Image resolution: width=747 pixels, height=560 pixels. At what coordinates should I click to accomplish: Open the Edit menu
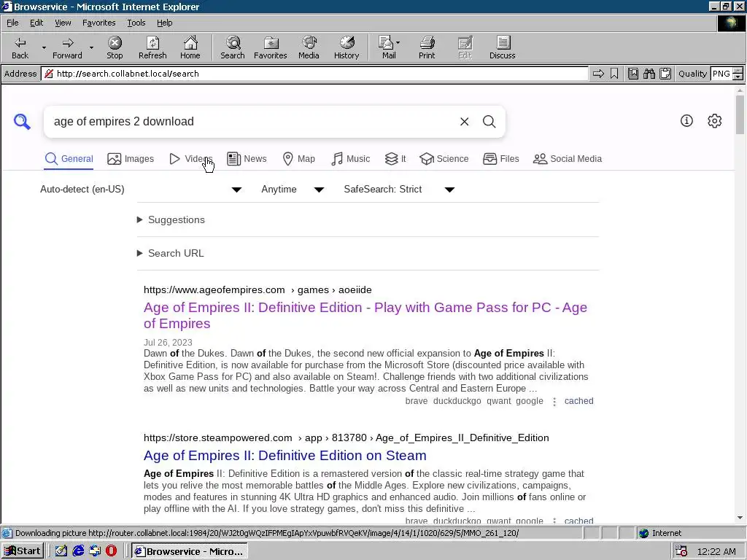[x=36, y=23]
